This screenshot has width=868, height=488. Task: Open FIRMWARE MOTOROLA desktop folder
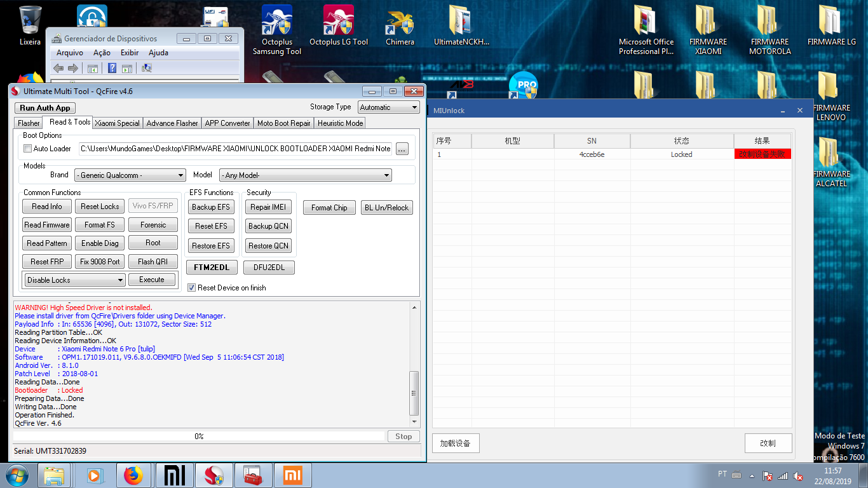pos(770,30)
